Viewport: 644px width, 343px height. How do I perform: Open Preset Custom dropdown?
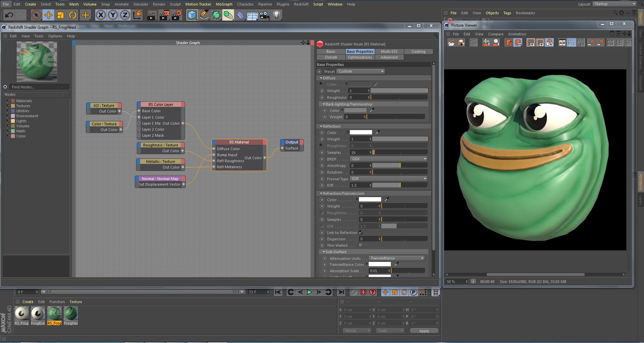(x=361, y=71)
